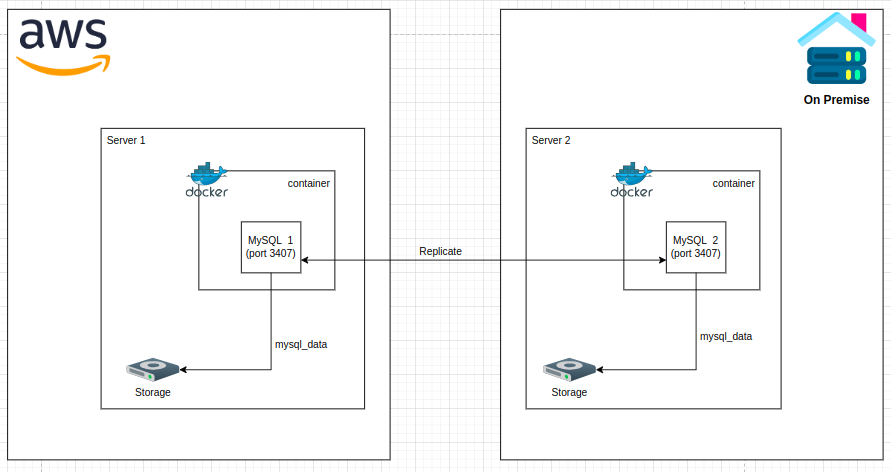Image resolution: width=891 pixels, height=472 pixels.
Task: Click the Replicate arrow label
Action: click(440, 251)
